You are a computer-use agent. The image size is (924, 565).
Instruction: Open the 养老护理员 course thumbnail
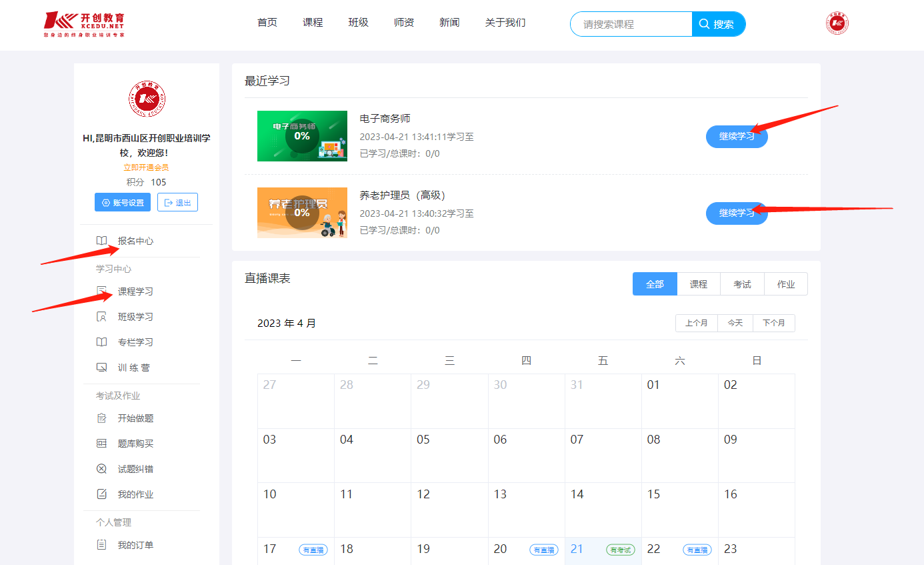pyautogui.click(x=302, y=213)
